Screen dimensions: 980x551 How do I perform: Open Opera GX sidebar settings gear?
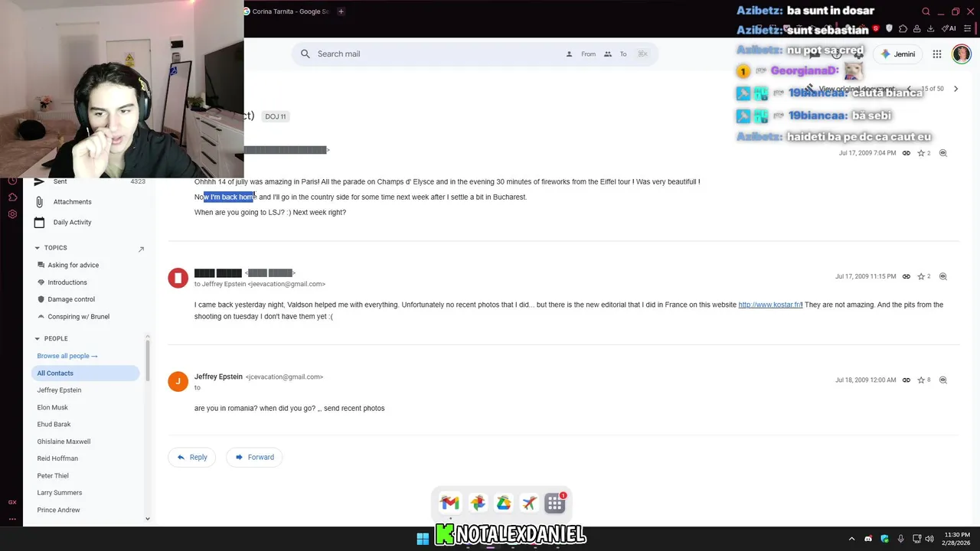click(x=12, y=214)
